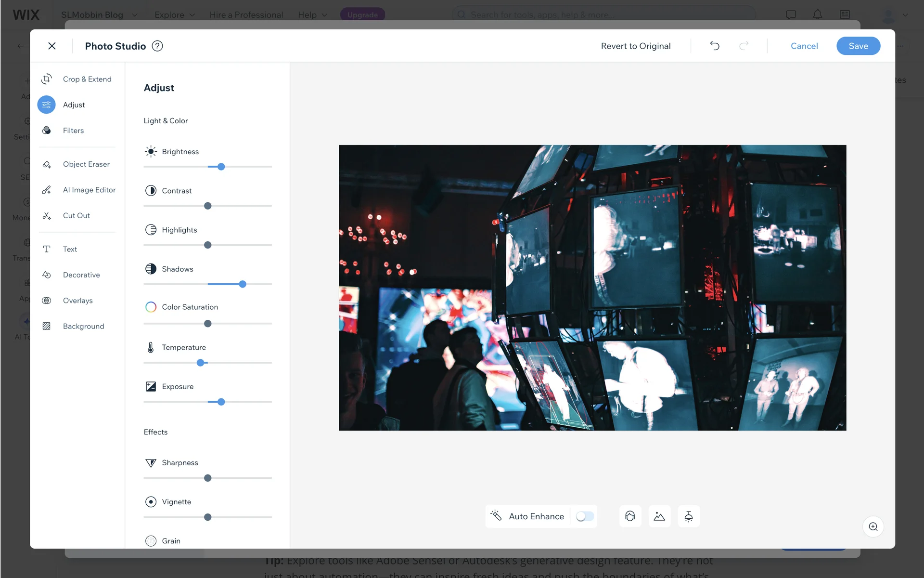The height and width of the screenshot is (578, 924).
Task: Open the Overlays section
Action: [x=77, y=301]
